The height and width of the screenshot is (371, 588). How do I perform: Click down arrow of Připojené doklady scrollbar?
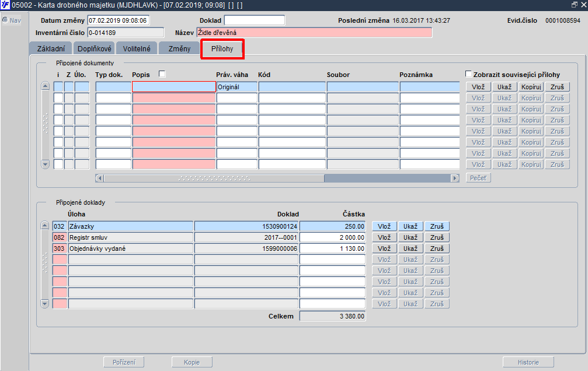tap(44, 303)
